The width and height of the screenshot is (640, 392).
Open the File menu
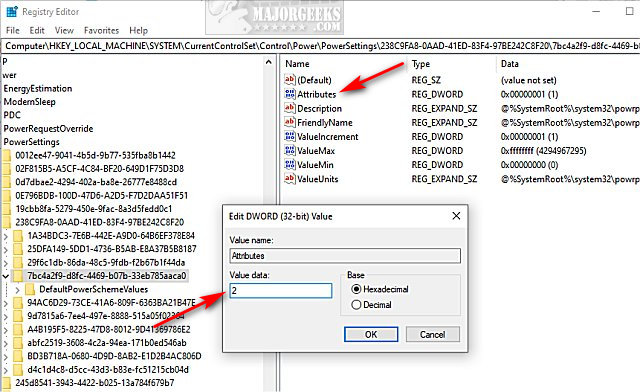tap(13, 30)
